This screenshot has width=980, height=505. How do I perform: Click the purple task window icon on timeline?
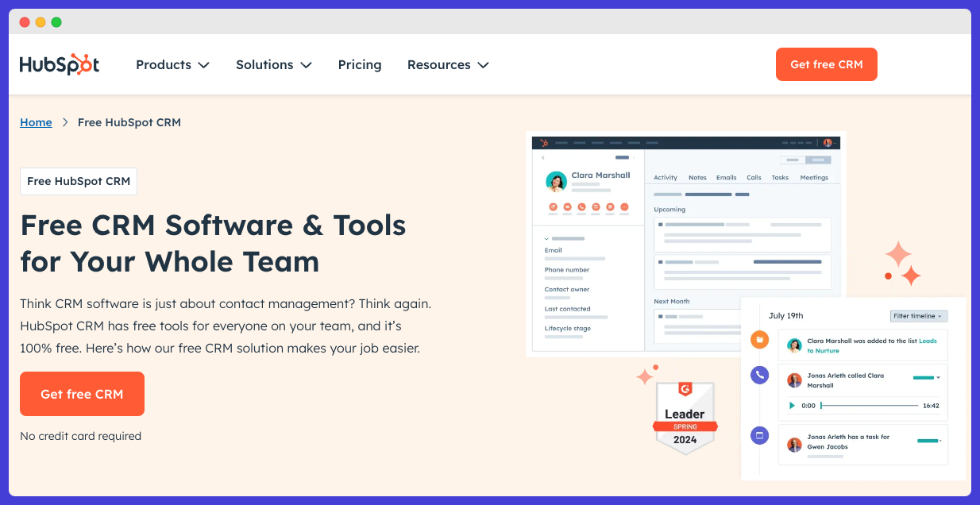[760, 435]
